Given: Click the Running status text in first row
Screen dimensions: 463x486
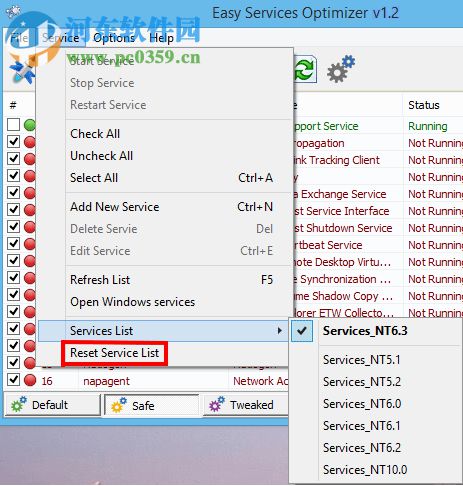Looking at the screenshot, I should click(428, 126).
